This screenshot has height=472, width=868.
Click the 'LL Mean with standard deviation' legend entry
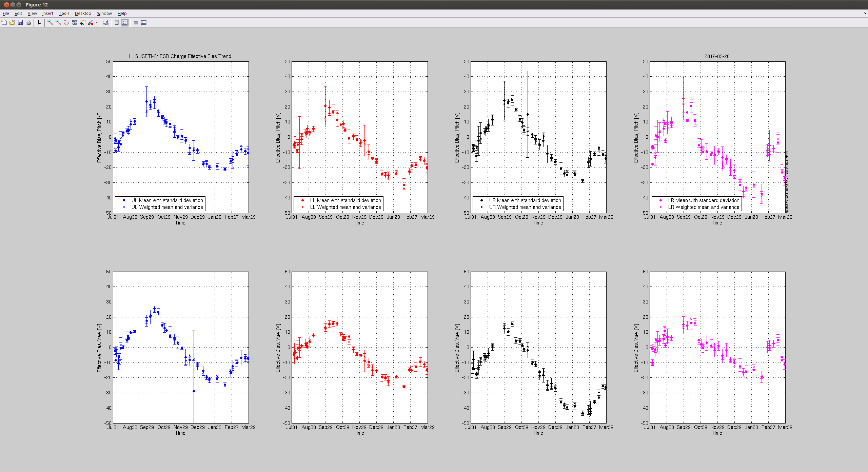pyautogui.click(x=346, y=200)
